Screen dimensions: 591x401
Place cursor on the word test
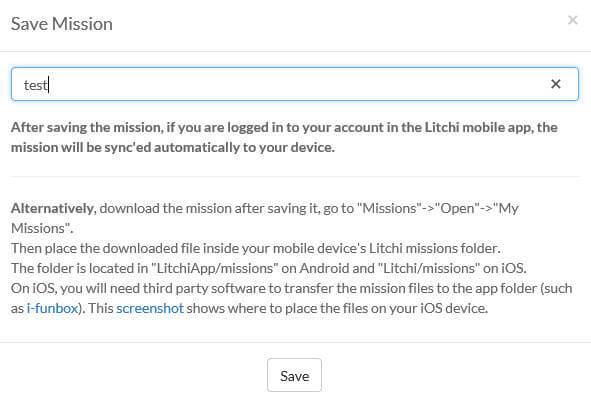[x=35, y=85]
